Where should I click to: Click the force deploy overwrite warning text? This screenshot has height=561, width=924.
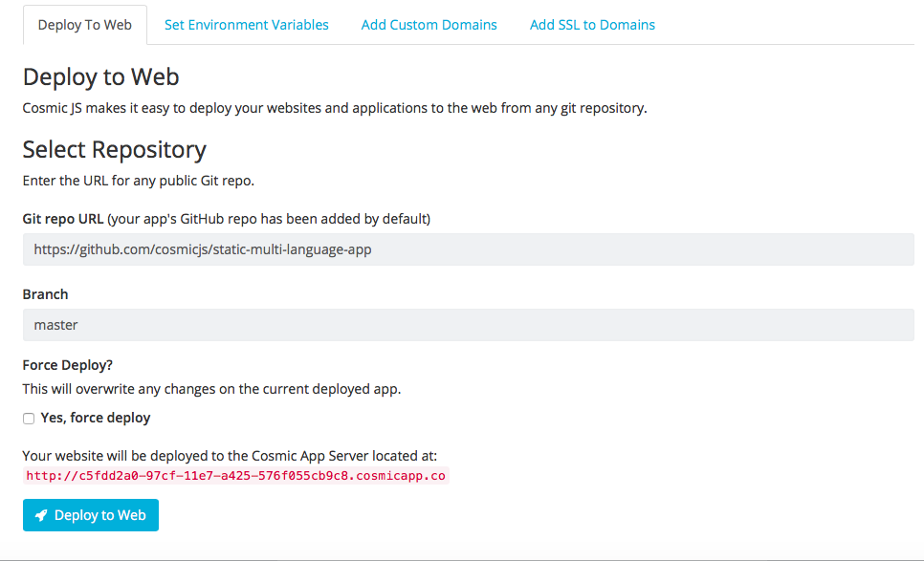(211, 389)
